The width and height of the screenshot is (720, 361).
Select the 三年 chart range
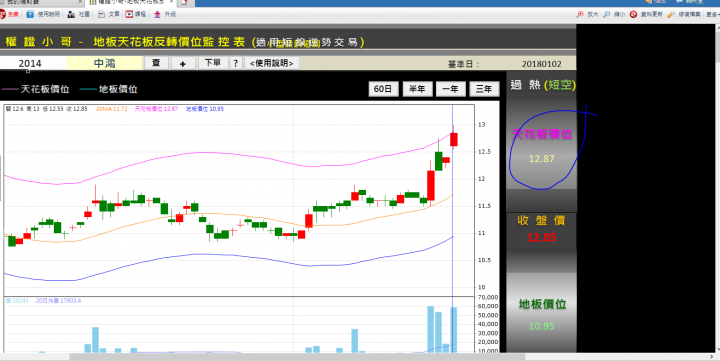point(484,89)
